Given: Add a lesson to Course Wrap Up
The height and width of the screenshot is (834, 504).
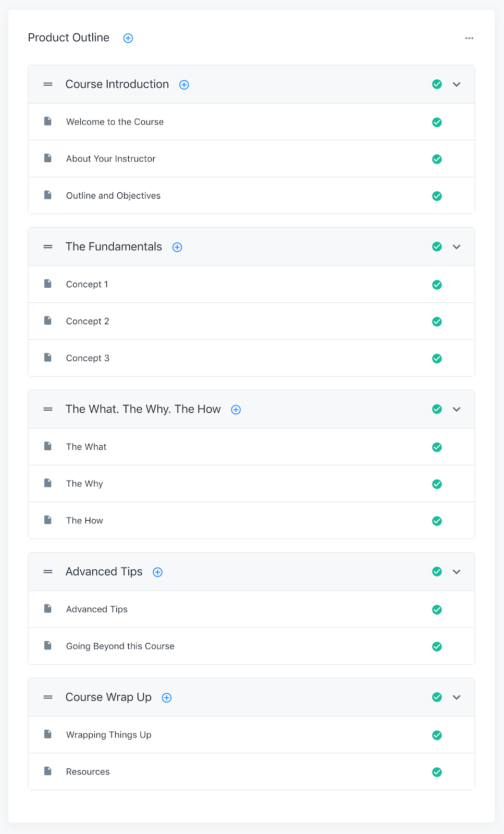Looking at the screenshot, I should point(167,698).
